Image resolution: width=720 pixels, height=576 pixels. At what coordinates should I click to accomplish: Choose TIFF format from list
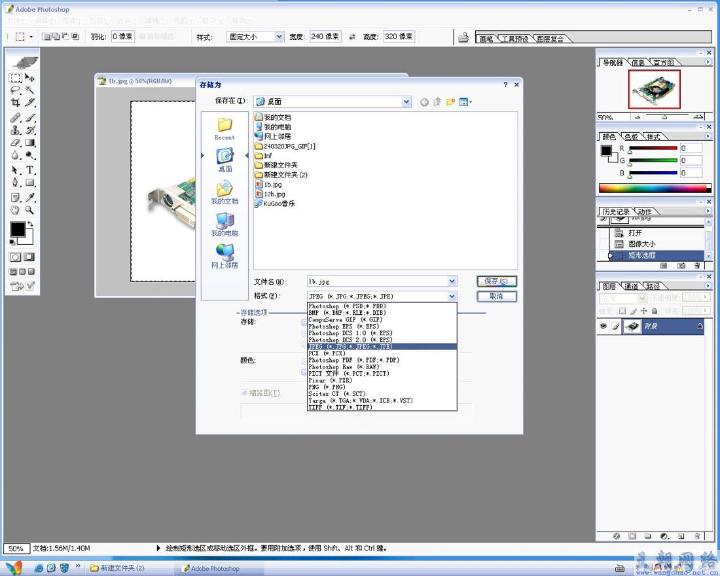pos(382,407)
